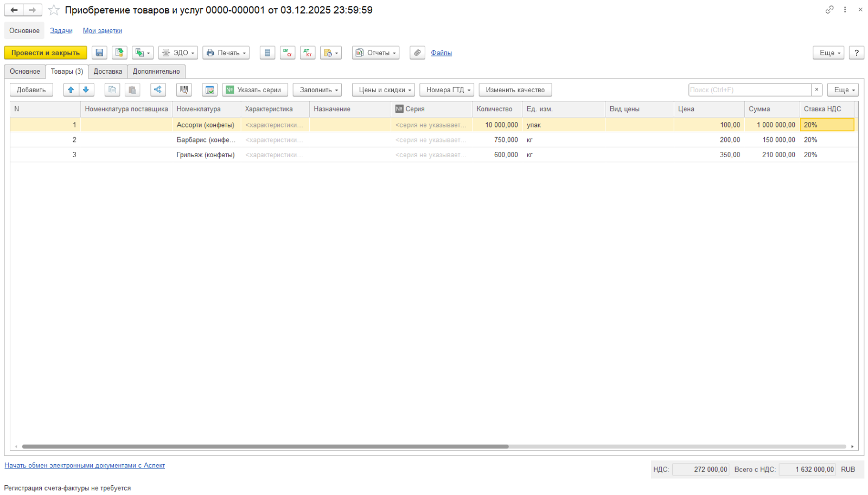This screenshot has width=868, height=495.
Task: Open the Dr/Cr postings icon
Action: [x=288, y=53]
